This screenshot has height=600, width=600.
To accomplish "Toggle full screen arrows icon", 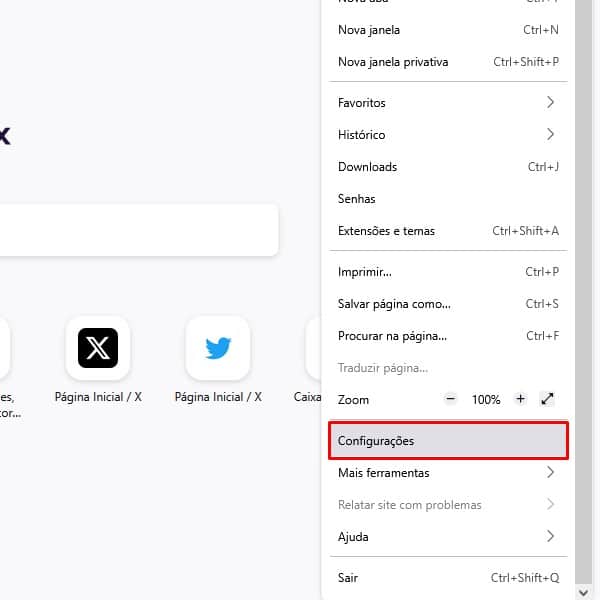I will tap(548, 399).
